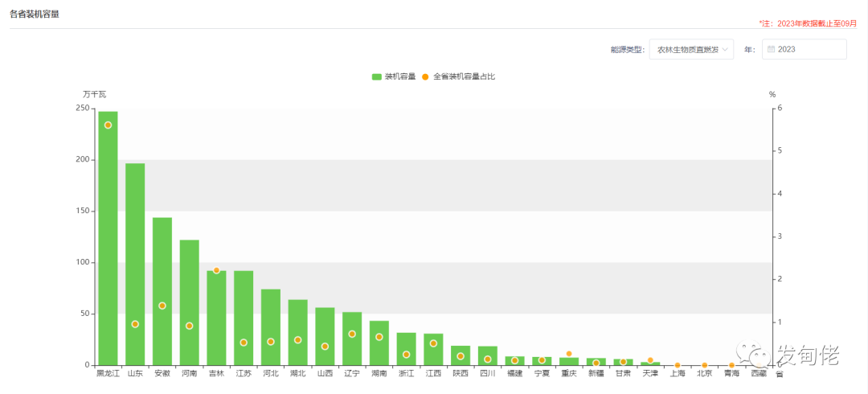Click the 黑龙江 bar

pyautogui.click(x=108, y=238)
